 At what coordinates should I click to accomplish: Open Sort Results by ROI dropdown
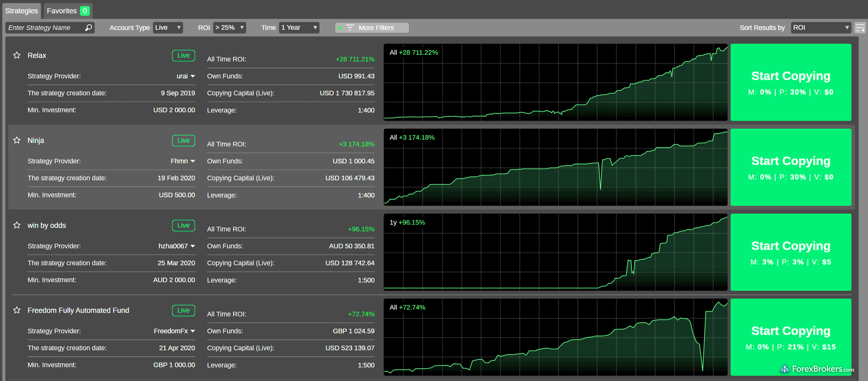(820, 28)
